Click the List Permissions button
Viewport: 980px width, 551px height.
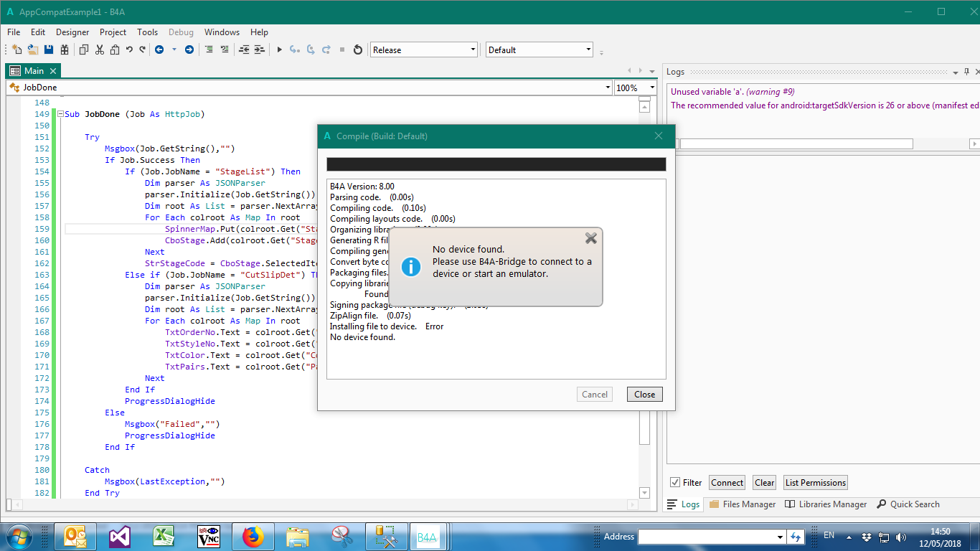815,483
